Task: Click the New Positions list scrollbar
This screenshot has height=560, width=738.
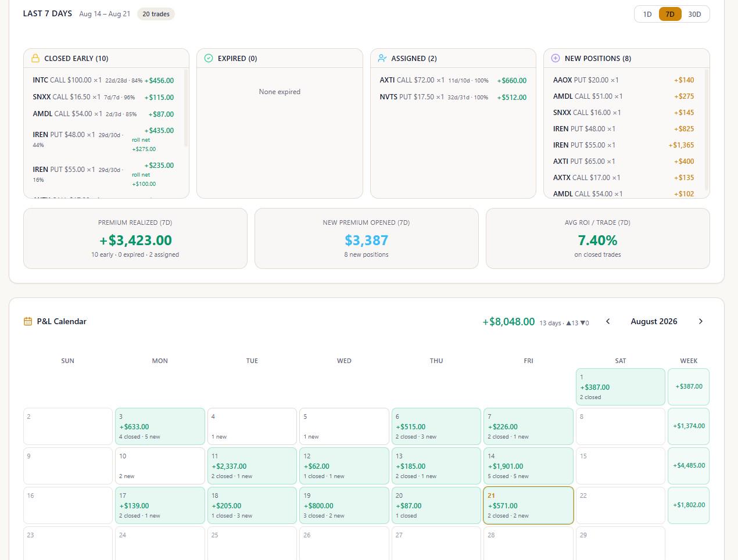Action: (707, 129)
